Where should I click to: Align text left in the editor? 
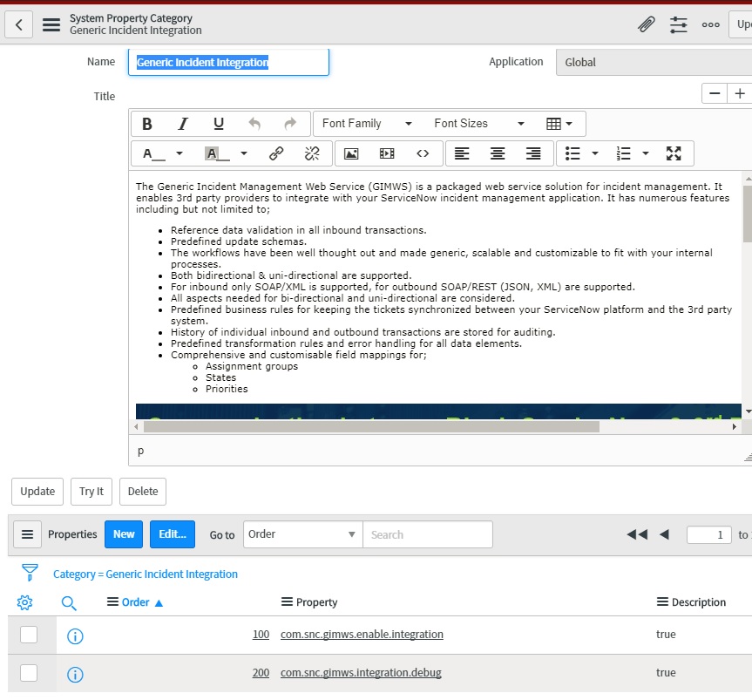(x=462, y=153)
